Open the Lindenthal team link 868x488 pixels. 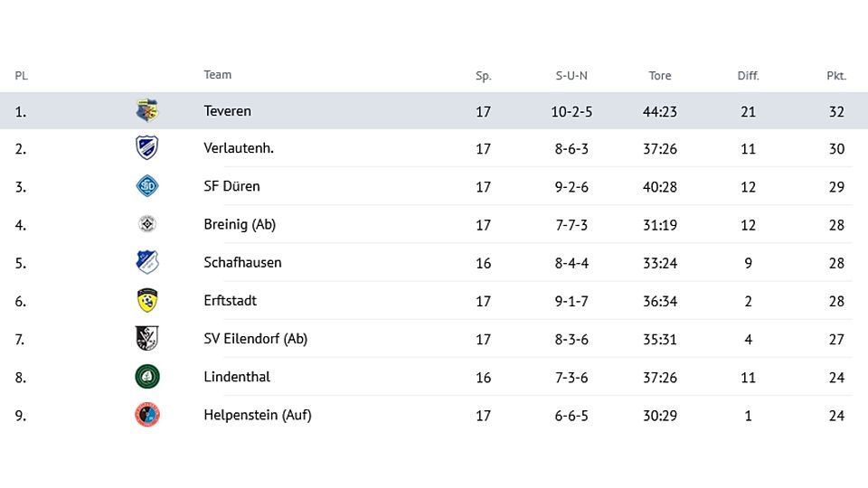(x=237, y=377)
